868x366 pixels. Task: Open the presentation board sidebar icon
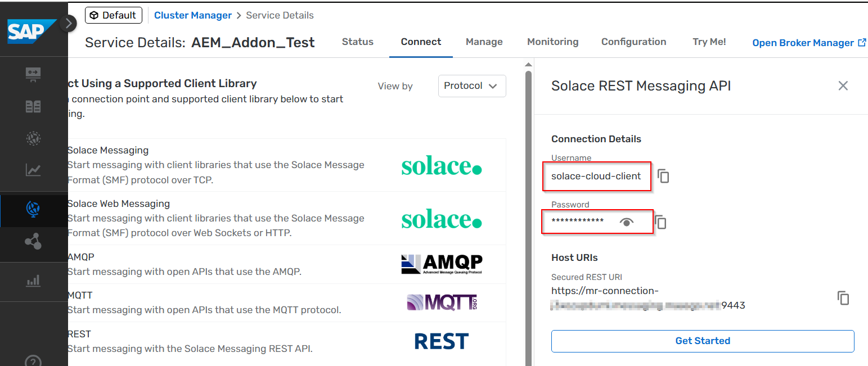tap(33, 75)
